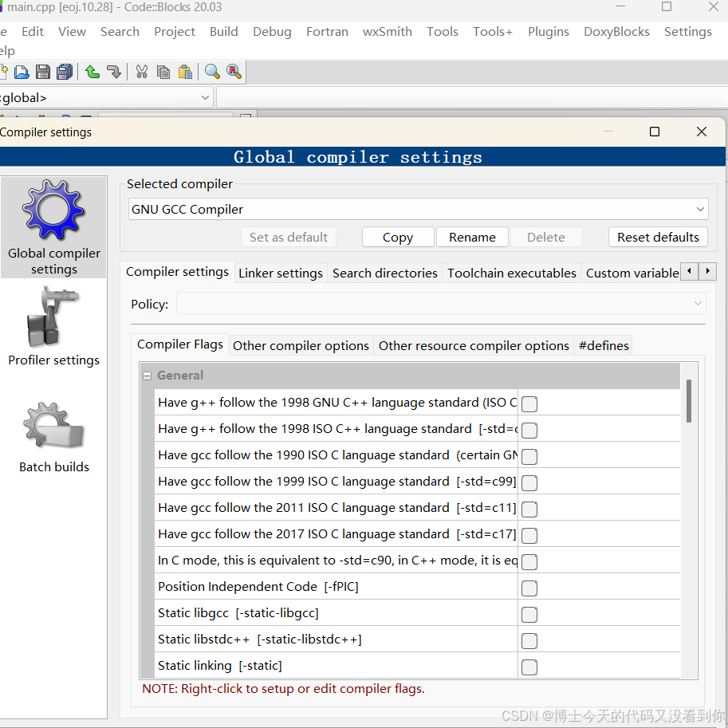Switch to Search directories tab
This screenshot has height=728, width=728.
[x=385, y=273]
